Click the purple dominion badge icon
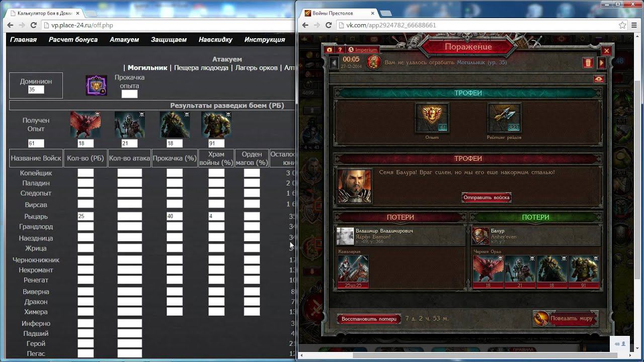This screenshot has height=362, width=644. 96,85
